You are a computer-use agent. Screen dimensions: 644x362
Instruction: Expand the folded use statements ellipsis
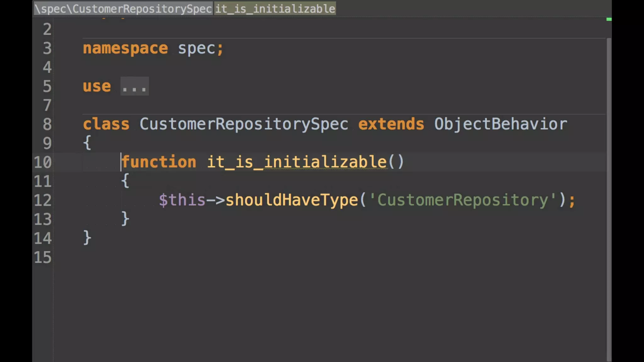coord(135,86)
